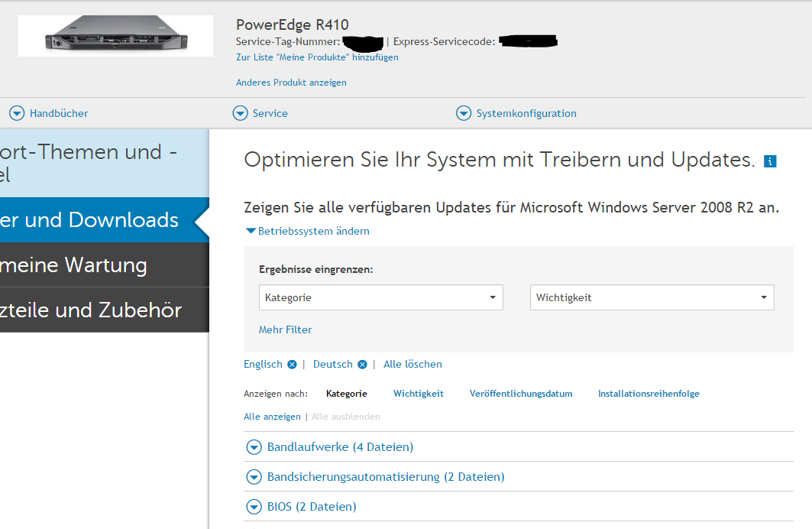Expand the Bandlaufwerke (4 Dateien) section
The height and width of the screenshot is (529, 812).
(519, 446)
